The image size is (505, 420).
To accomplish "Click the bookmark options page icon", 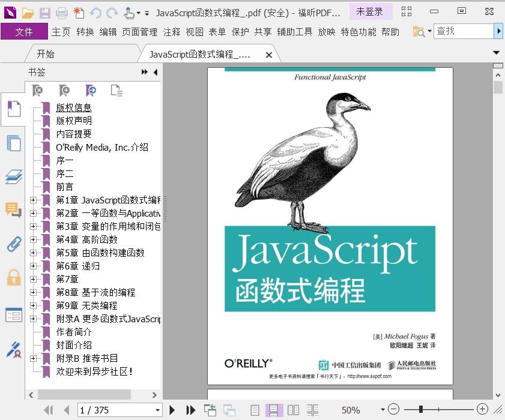I will [x=116, y=91].
